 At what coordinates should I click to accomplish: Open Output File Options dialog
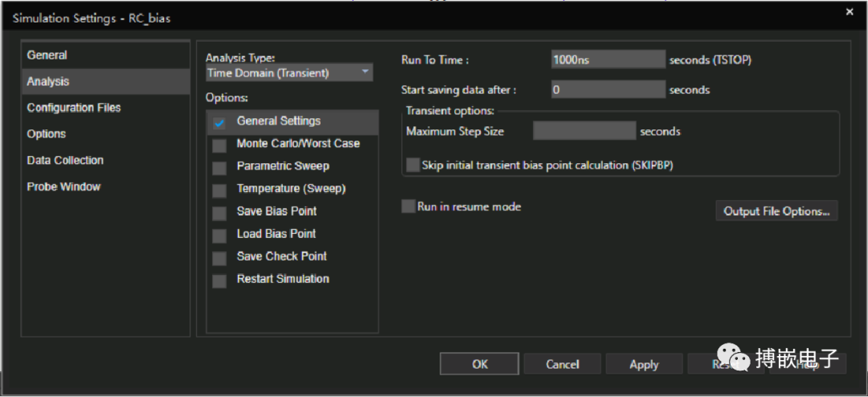click(776, 211)
